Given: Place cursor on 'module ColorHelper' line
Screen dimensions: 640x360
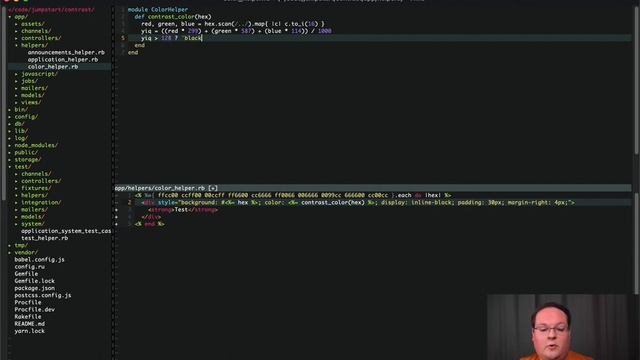Looking at the screenshot, I should [158, 9].
